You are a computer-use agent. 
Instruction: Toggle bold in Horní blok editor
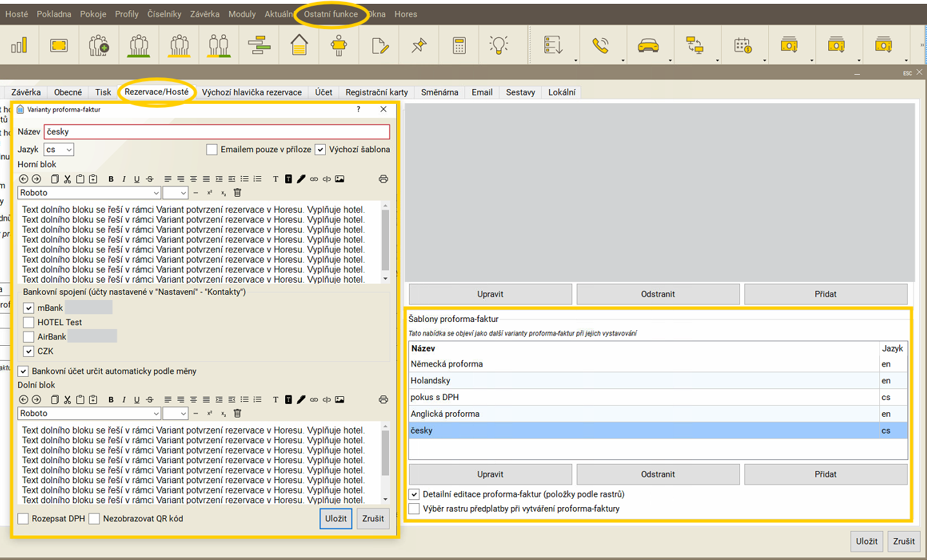click(x=111, y=179)
